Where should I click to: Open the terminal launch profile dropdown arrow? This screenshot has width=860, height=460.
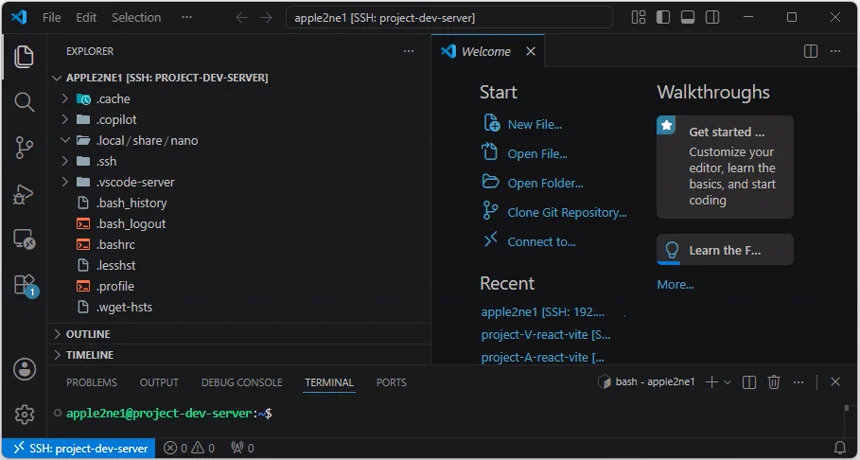(728, 382)
